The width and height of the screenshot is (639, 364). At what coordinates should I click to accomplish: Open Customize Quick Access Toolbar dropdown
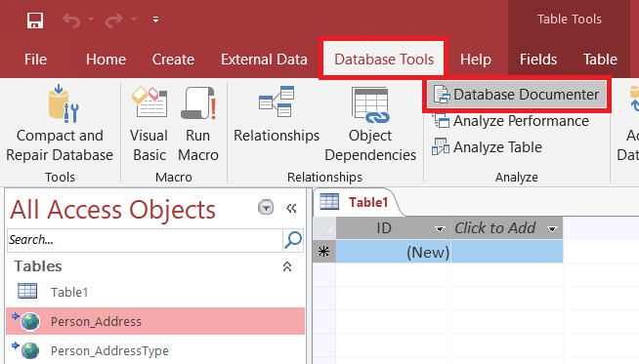[x=155, y=20]
